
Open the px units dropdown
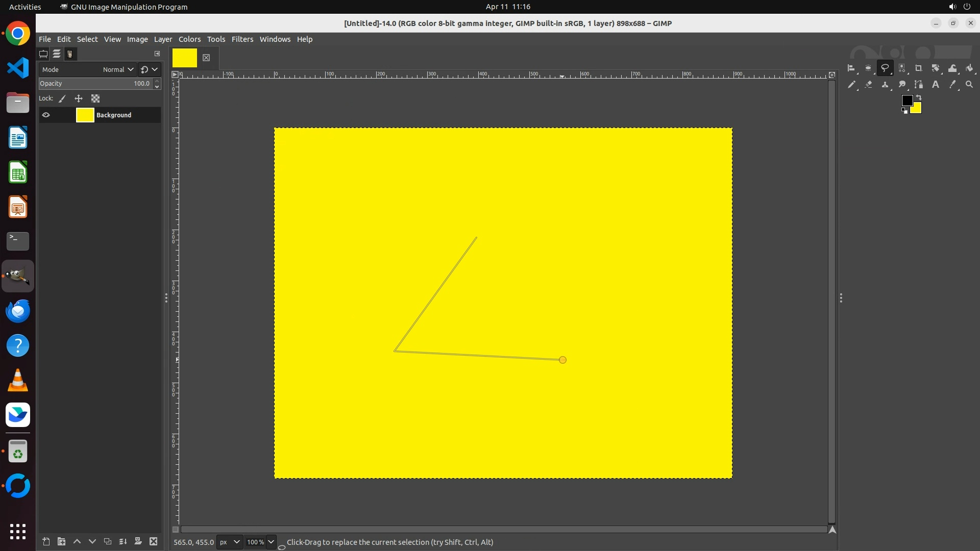[229, 542]
